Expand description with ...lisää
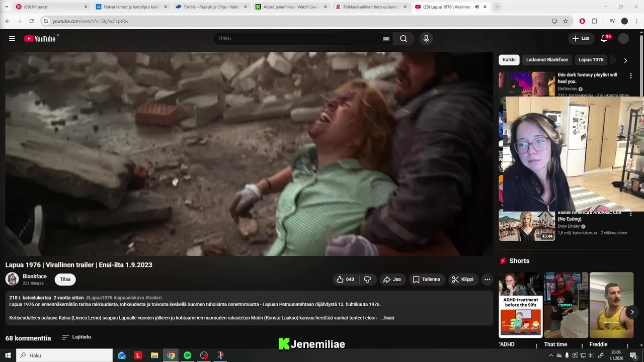This screenshot has width=644, height=362. 387,318
